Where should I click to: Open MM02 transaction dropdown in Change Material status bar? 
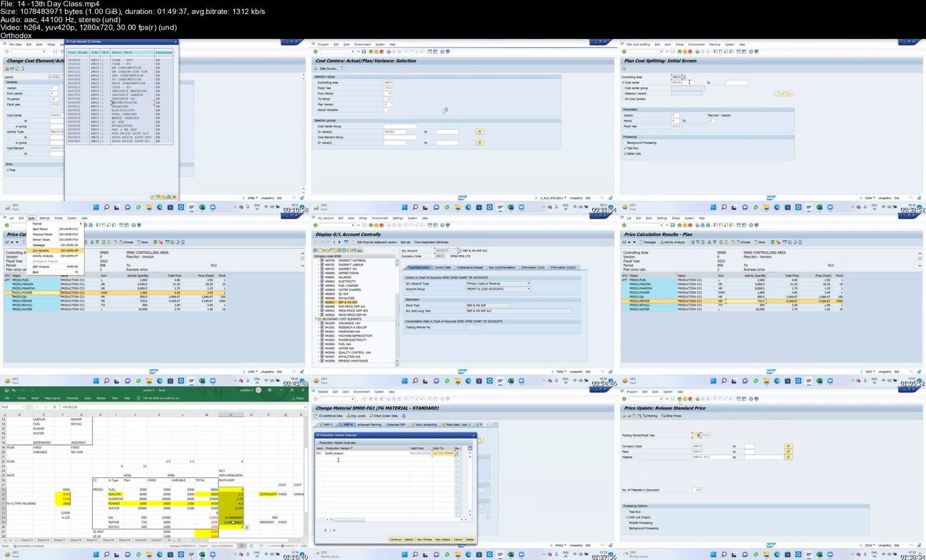pos(565,545)
